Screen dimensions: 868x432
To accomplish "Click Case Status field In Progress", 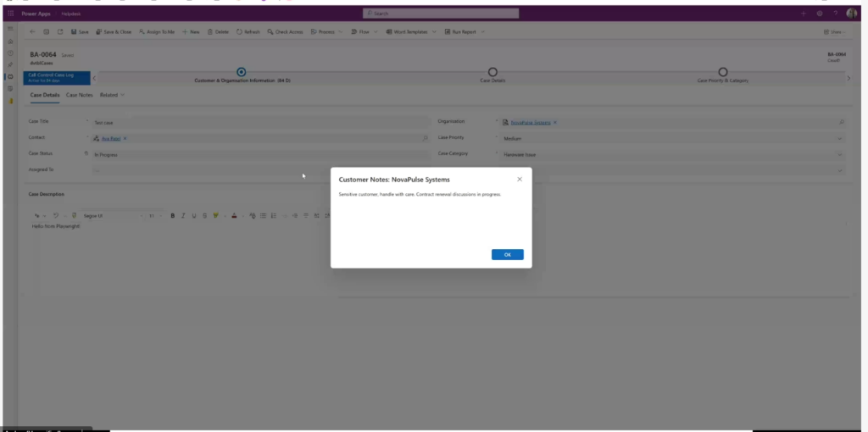I will [x=261, y=154].
